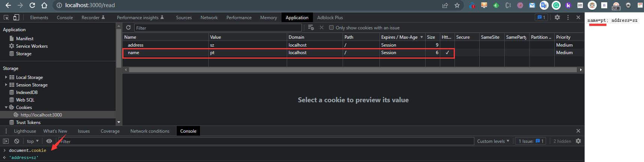Switch to the Console tab in top bar
The height and width of the screenshot is (162, 644).
pos(65,18)
